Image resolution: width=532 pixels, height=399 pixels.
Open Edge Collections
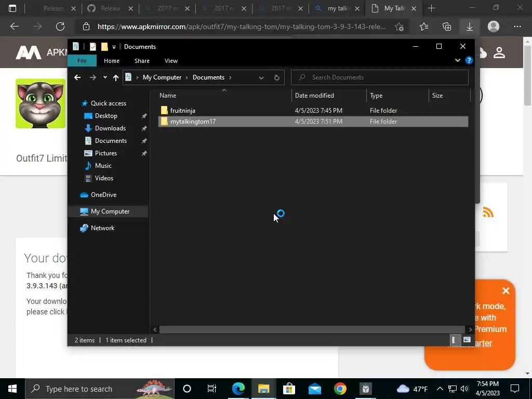coord(447,26)
